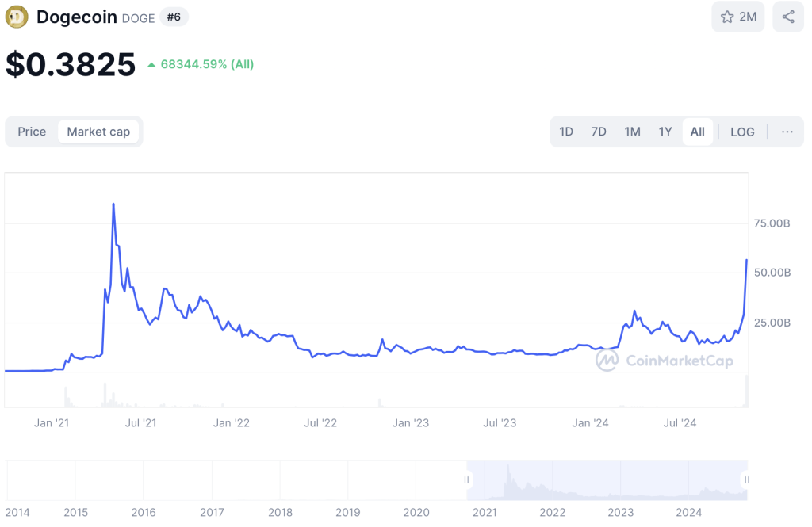Open the share icon button
This screenshot has height=527, width=812.
click(x=788, y=17)
